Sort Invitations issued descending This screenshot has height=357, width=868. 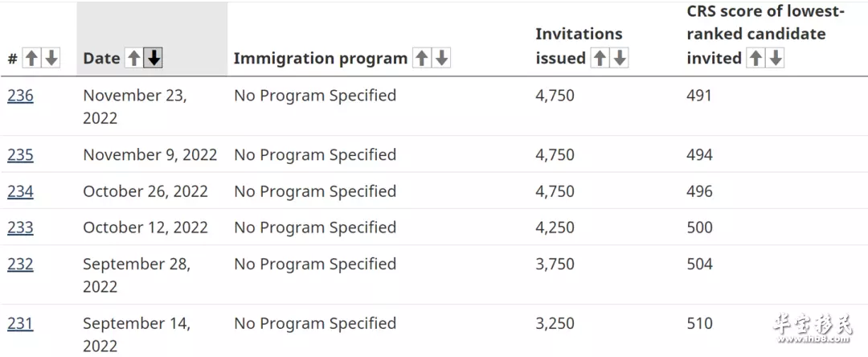click(x=620, y=58)
